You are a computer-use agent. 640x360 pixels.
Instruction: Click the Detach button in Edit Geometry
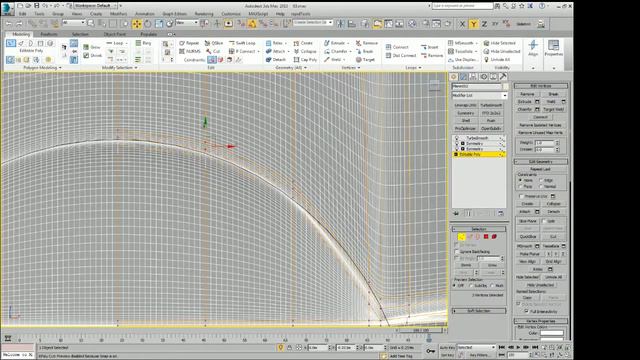pos(553,212)
